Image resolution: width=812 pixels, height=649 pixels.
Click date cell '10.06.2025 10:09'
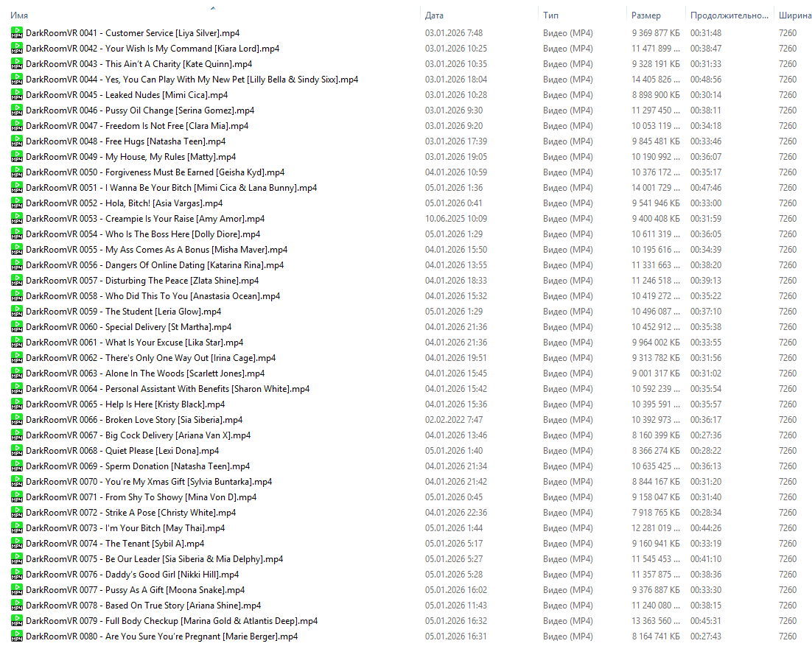tap(456, 219)
